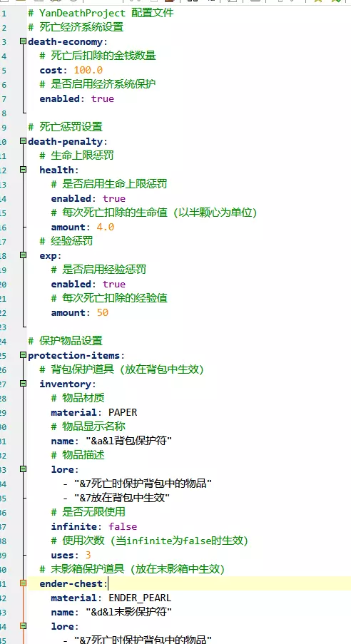Click the '# 使用次数' comment line
Screen dimensions: 351x644
(x=150, y=541)
